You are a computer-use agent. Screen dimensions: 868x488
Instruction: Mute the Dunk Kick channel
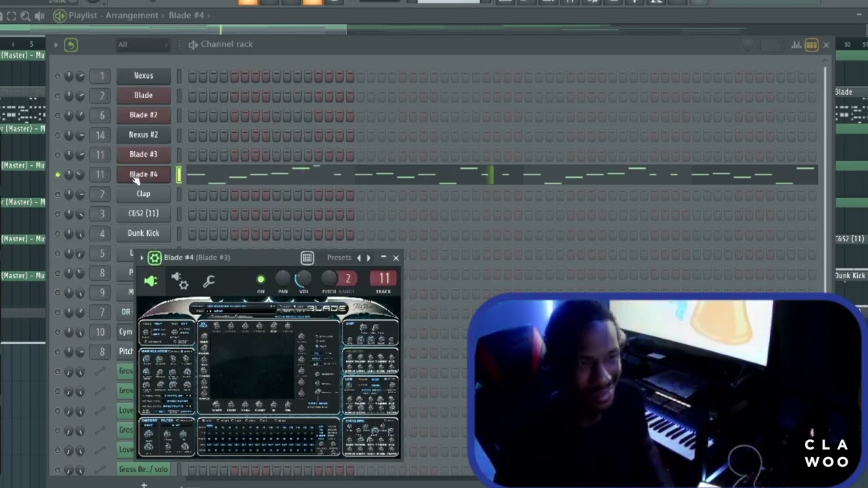click(x=58, y=234)
